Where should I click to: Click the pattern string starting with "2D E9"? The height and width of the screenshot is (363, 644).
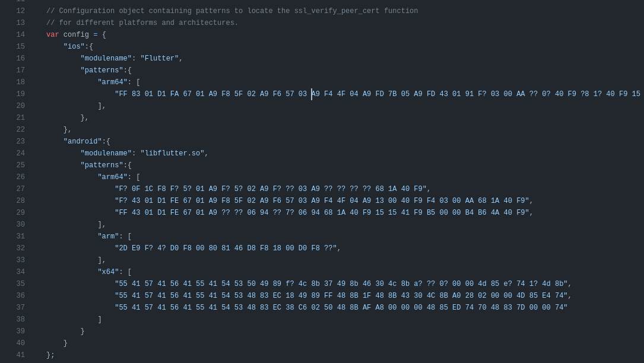click(x=226, y=249)
